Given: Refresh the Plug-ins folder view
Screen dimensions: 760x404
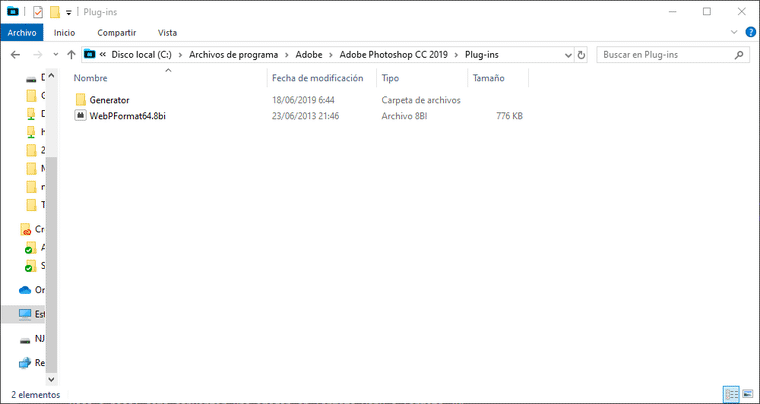Looking at the screenshot, I should tap(581, 55).
